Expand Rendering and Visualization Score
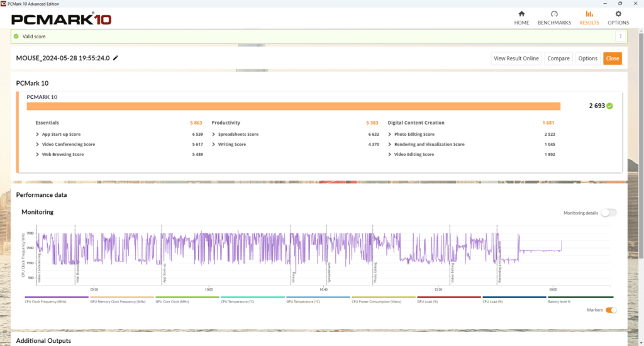This screenshot has height=346, width=644. [x=429, y=144]
